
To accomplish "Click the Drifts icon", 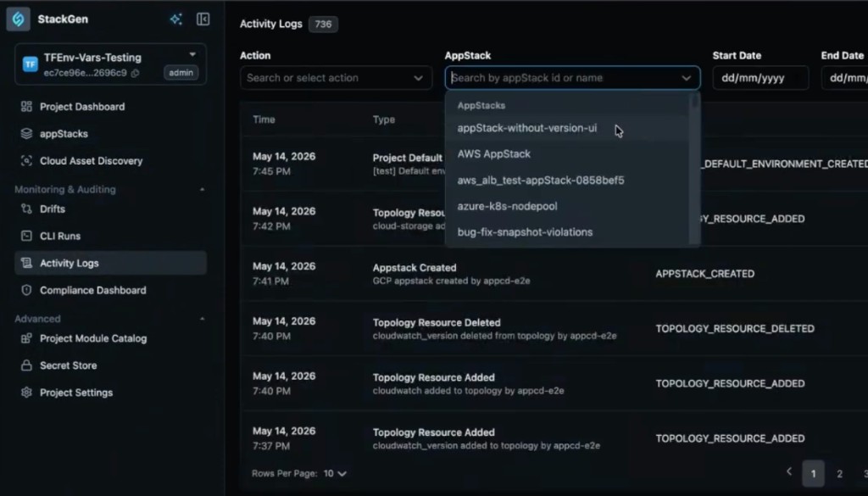I will (26, 209).
